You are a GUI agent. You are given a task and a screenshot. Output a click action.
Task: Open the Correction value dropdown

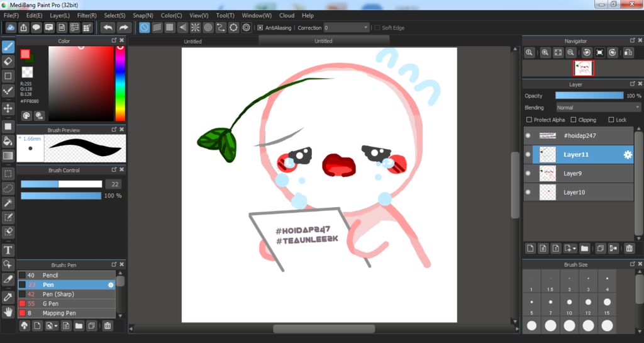[x=347, y=28]
